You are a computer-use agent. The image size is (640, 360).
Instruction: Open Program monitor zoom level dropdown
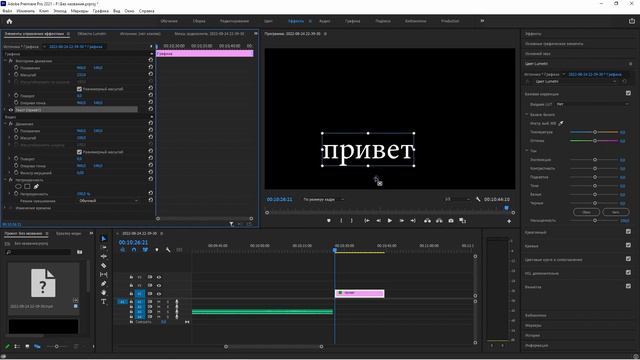(323, 199)
